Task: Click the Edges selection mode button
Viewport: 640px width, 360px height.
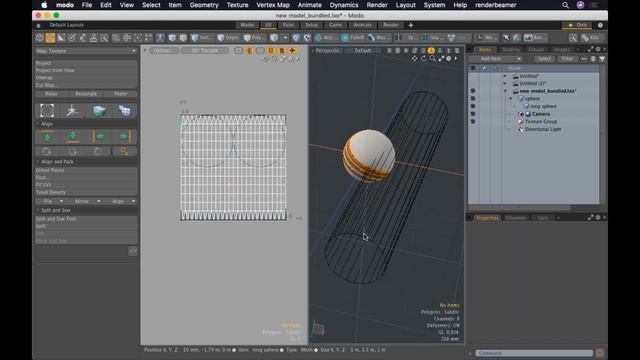Action: [228, 38]
